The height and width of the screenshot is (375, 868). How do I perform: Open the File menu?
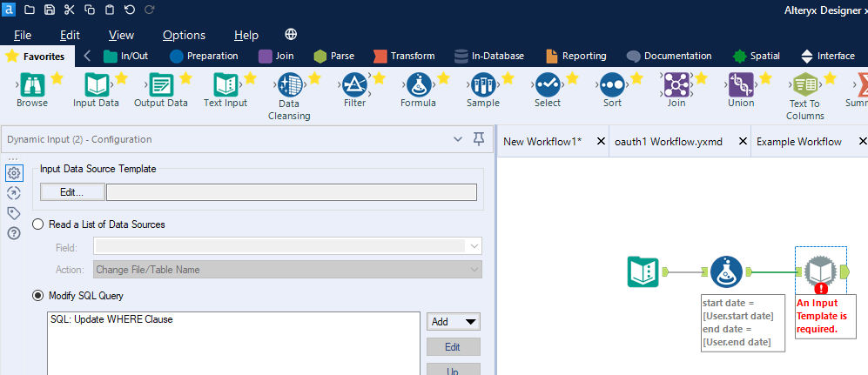click(23, 35)
